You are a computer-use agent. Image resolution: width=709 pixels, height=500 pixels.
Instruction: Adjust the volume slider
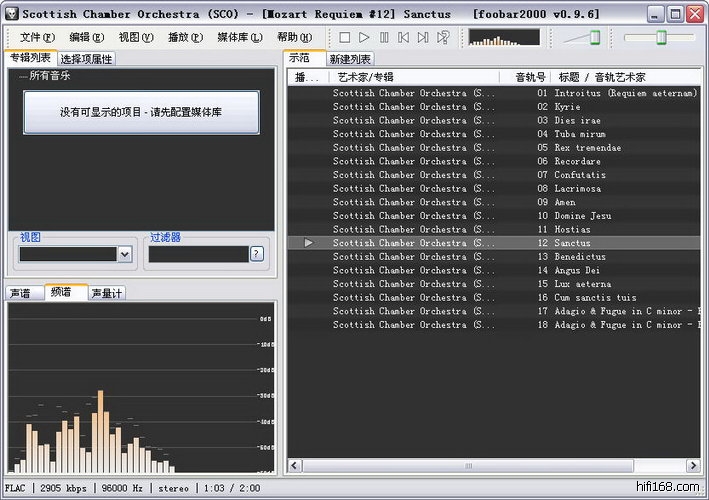(x=594, y=37)
